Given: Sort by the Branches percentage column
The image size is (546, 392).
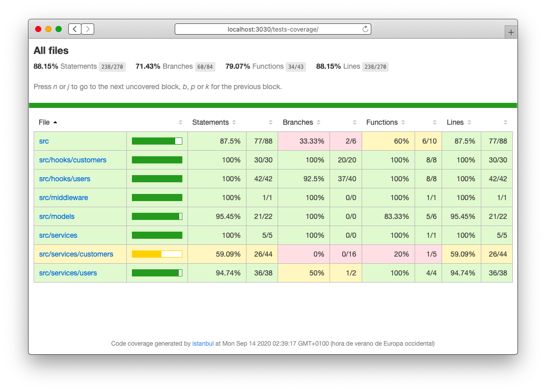Looking at the screenshot, I should [302, 122].
